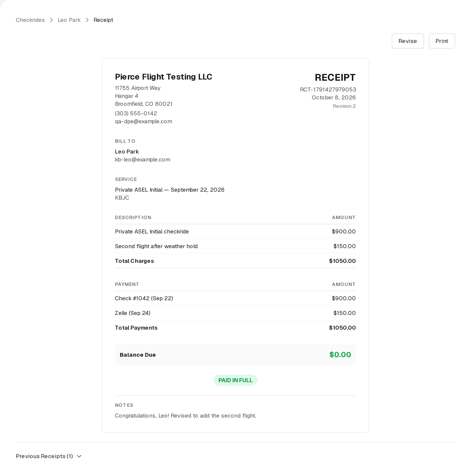Click the Receipt breadcrumb item
This screenshot has width=471, height=476.
(x=103, y=20)
